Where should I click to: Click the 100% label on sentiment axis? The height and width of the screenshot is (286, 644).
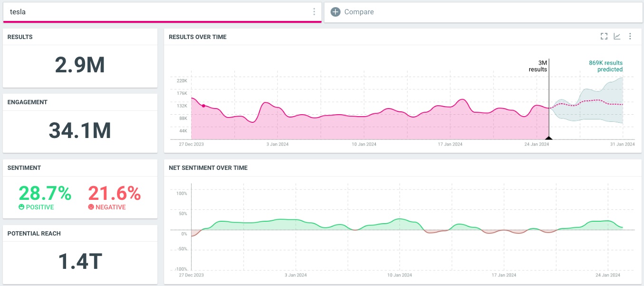[x=182, y=194]
